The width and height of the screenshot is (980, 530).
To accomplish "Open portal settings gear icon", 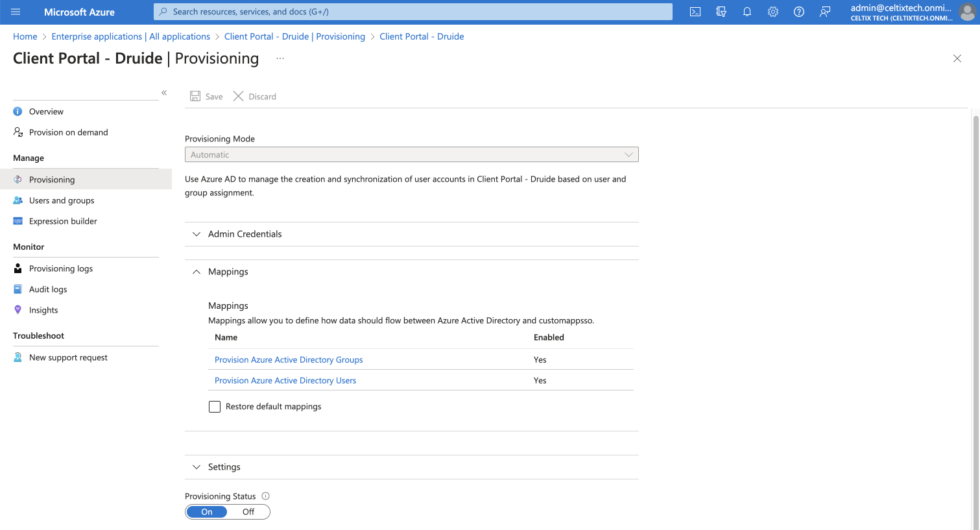I will pyautogui.click(x=773, y=12).
